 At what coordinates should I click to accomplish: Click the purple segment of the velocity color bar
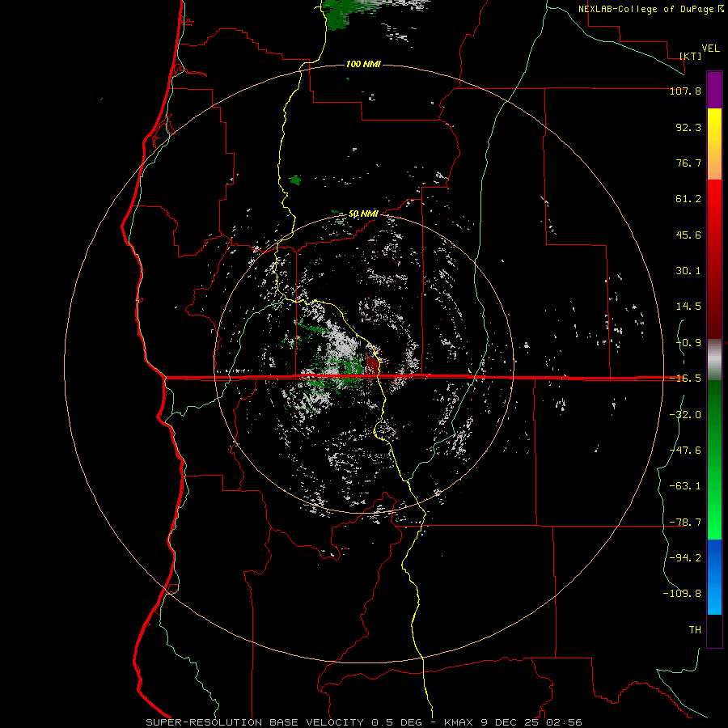(x=714, y=90)
